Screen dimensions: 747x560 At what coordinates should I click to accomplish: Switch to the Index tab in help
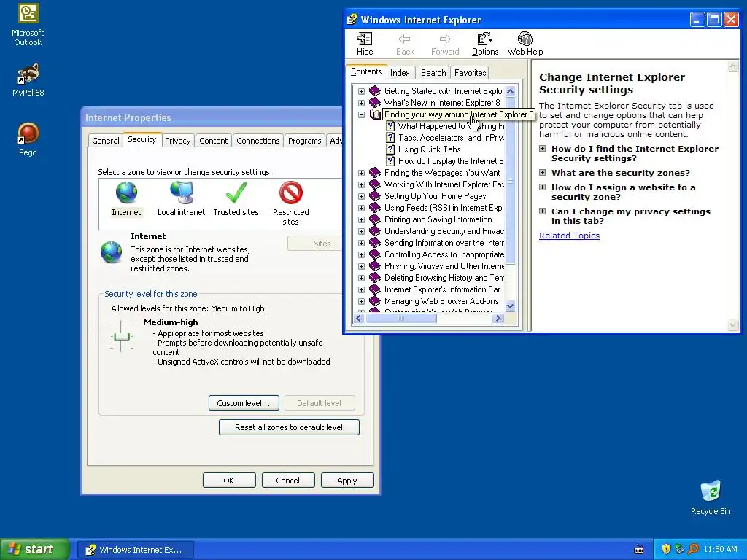[400, 73]
